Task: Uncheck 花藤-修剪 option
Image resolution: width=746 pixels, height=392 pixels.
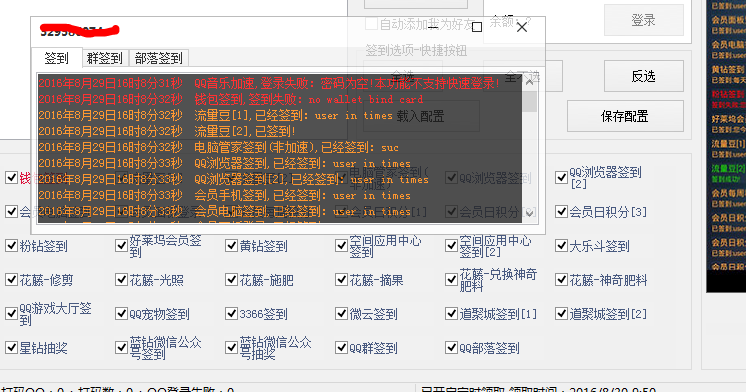Action: tap(11, 280)
